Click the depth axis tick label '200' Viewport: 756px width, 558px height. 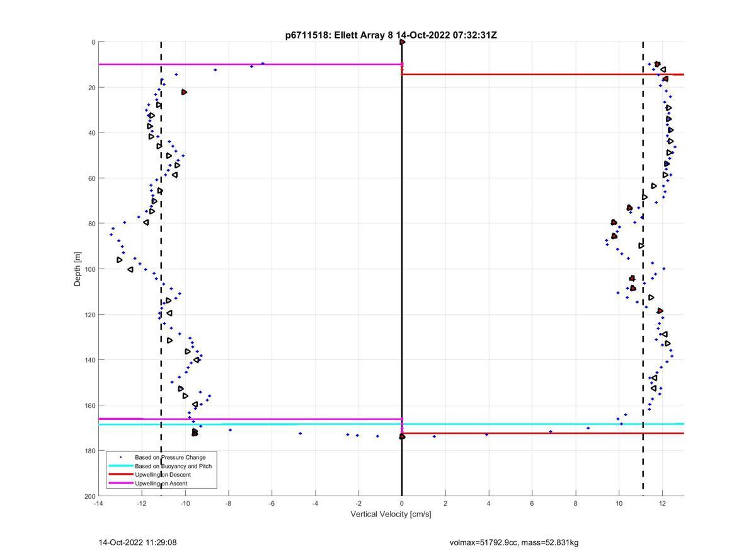[x=89, y=496]
